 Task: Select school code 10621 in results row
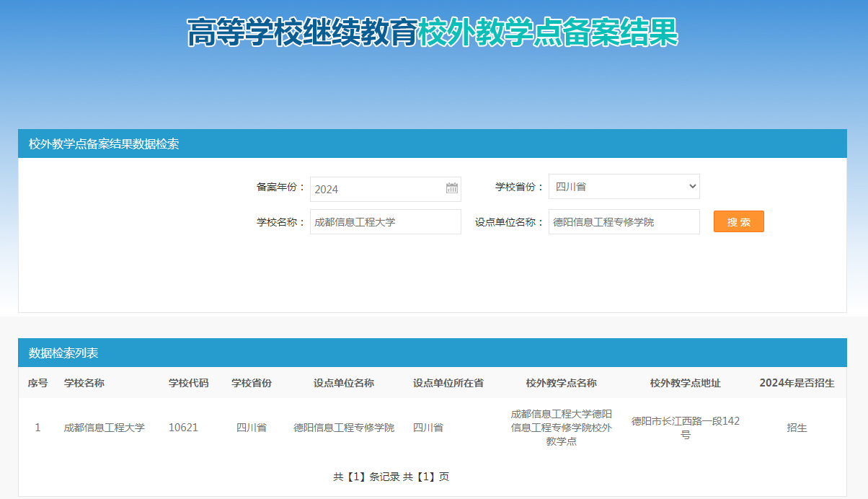pyautogui.click(x=183, y=428)
